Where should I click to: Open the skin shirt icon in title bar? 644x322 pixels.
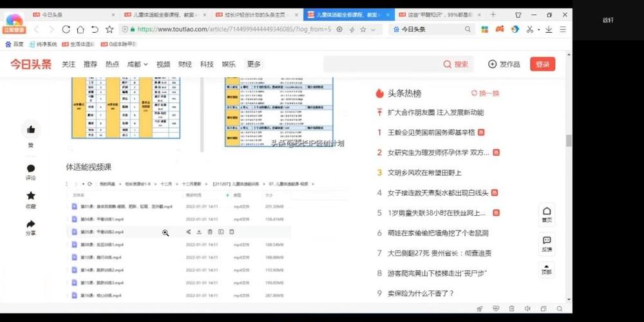pos(518,15)
